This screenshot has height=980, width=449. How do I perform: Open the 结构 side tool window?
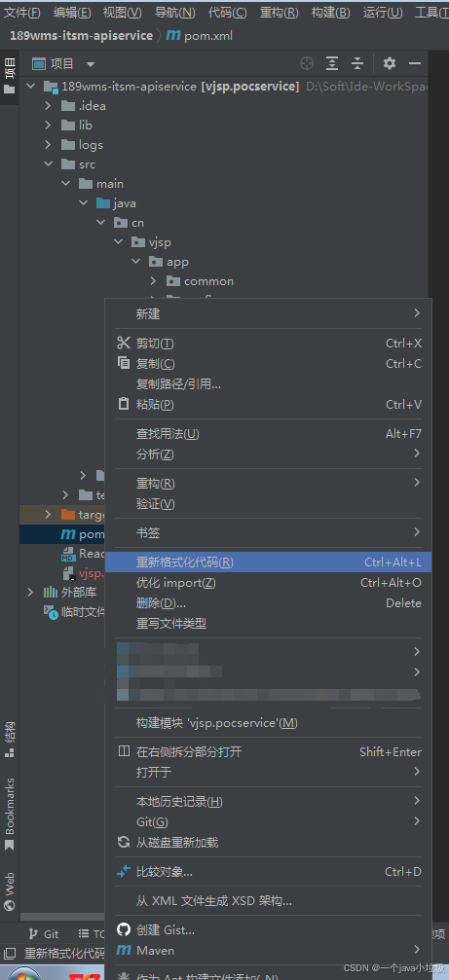(10, 740)
